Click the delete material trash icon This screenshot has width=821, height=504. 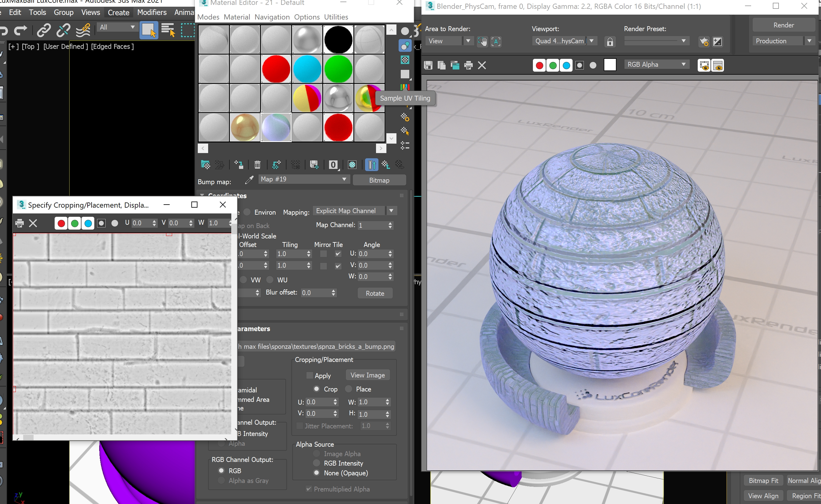(257, 165)
